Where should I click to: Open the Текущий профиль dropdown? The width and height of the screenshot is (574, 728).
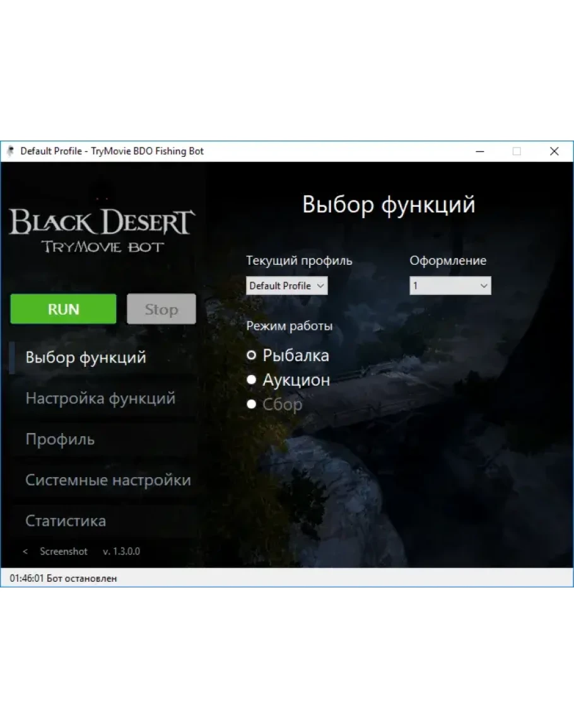coord(286,286)
